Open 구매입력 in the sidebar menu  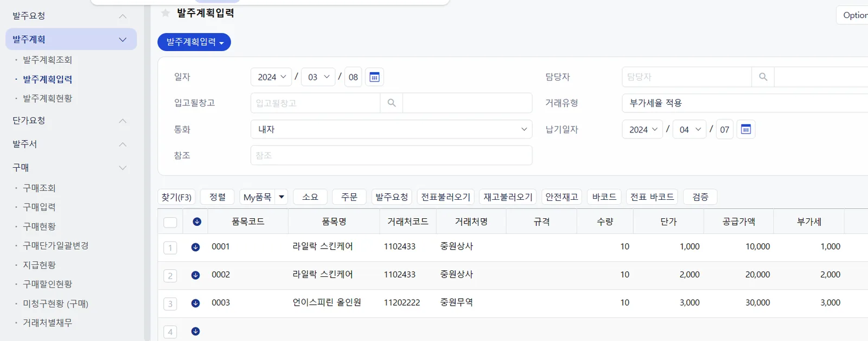(39, 207)
